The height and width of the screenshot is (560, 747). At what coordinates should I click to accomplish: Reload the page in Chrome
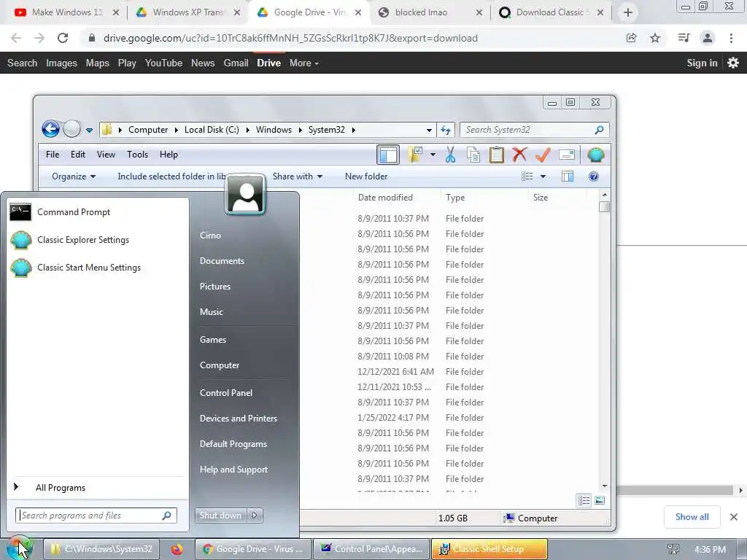pos(63,38)
